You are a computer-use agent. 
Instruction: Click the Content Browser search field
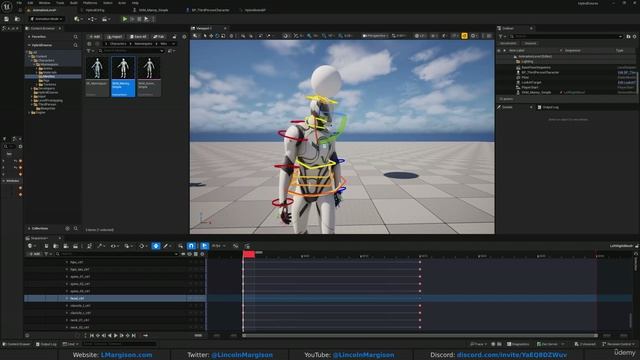(131, 51)
